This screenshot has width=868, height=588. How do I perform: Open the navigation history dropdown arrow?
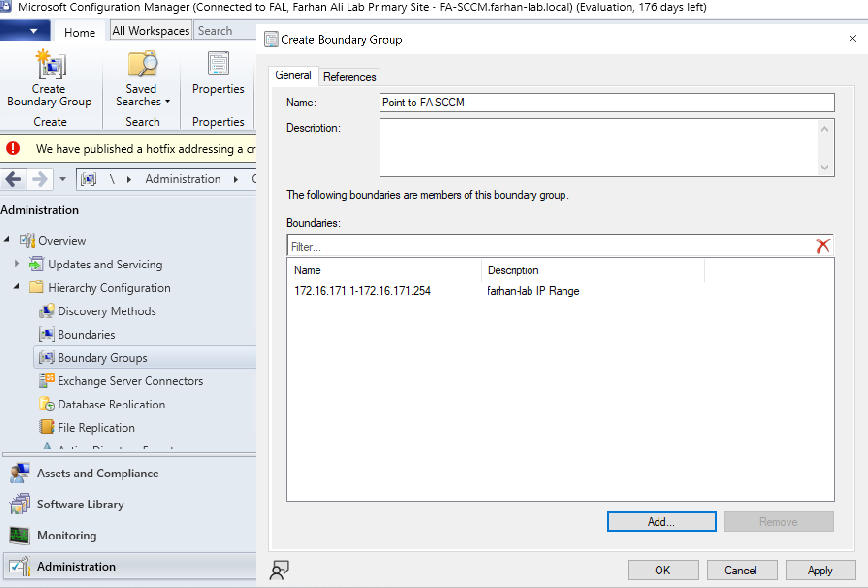63,179
